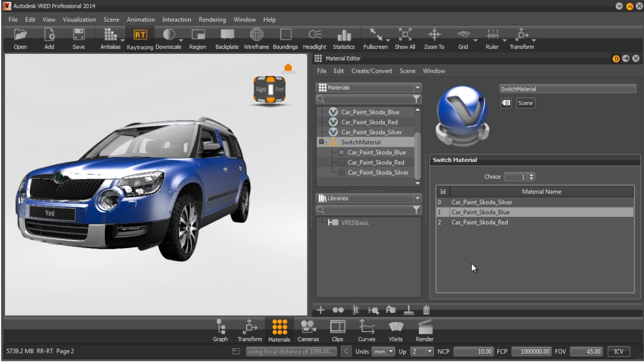Open the Clips module

338,331
